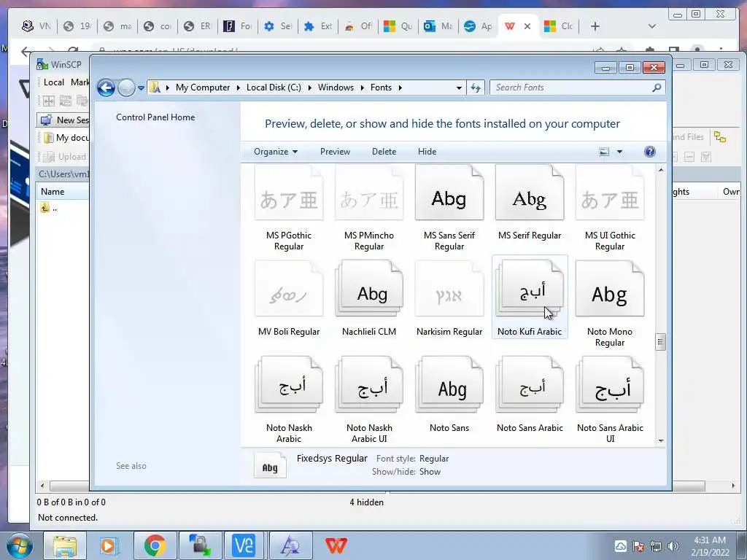Image resolution: width=747 pixels, height=560 pixels.
Task: Open the recent pages dropdown arrow
Action: tap(141, 88)
